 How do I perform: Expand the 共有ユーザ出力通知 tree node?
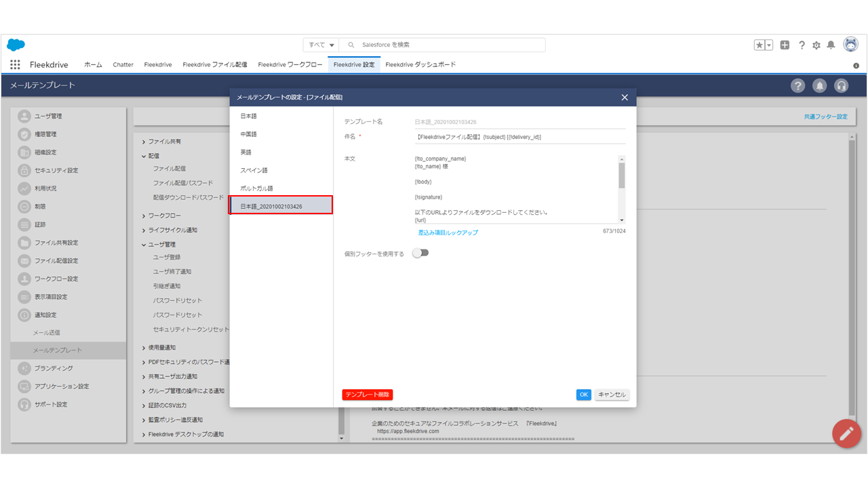144,376
